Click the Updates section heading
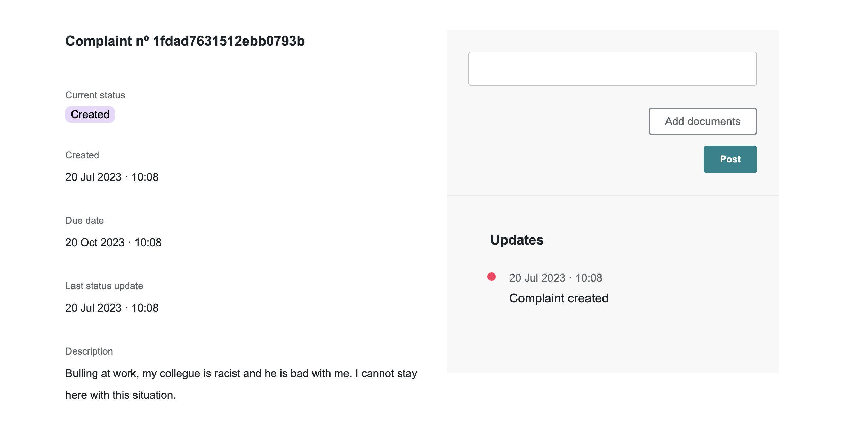Screen dimensions: 868x438 (517, 240)
